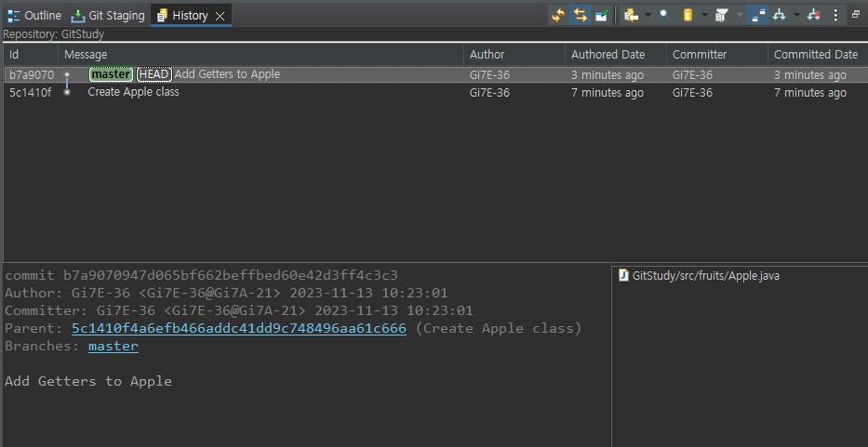Screen dimensions: 868x447
Task: Click the HEAD ref label
Action: pos(154,74)
